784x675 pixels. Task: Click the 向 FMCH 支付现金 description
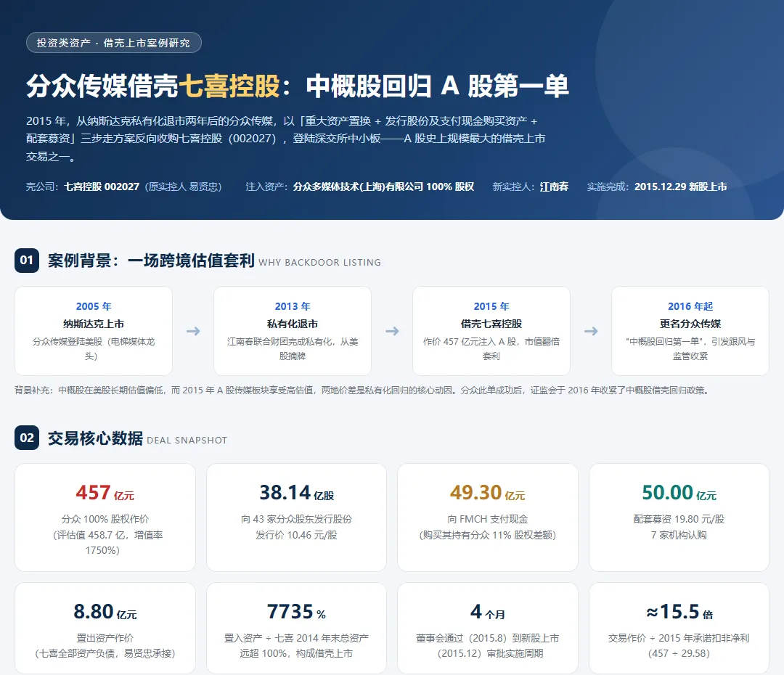[488, 527]
